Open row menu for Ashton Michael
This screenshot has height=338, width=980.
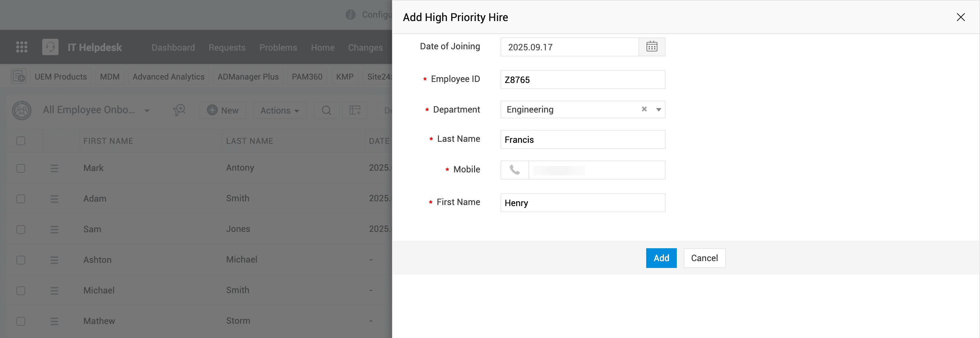pos(54,260)
